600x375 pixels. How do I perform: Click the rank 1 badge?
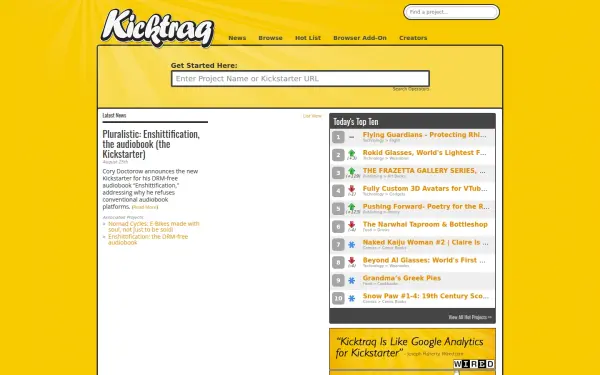[338, 137]
